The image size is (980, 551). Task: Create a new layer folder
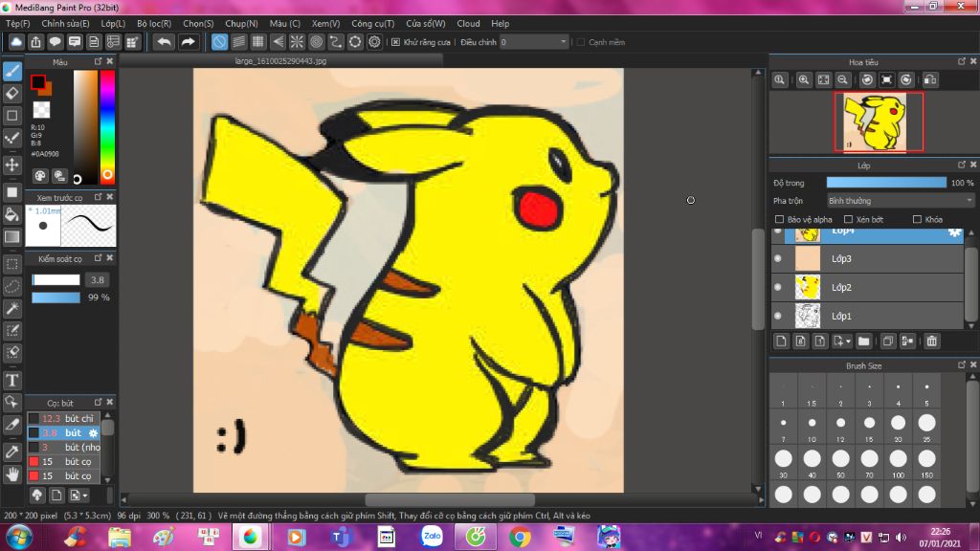click(864, 342)
